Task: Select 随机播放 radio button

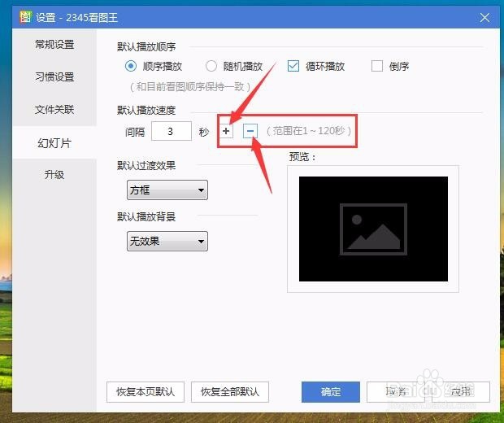Action: coord(211,66)
